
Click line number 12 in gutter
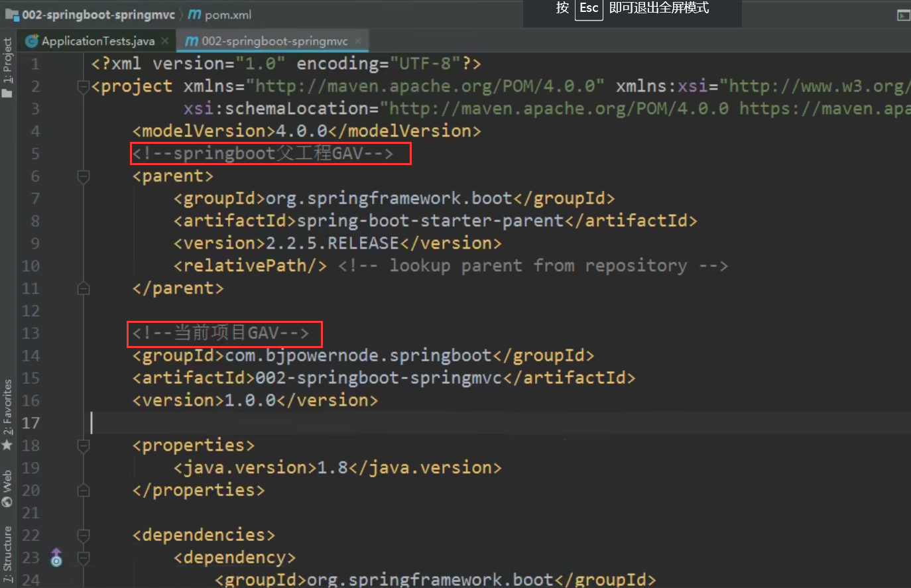30,311
